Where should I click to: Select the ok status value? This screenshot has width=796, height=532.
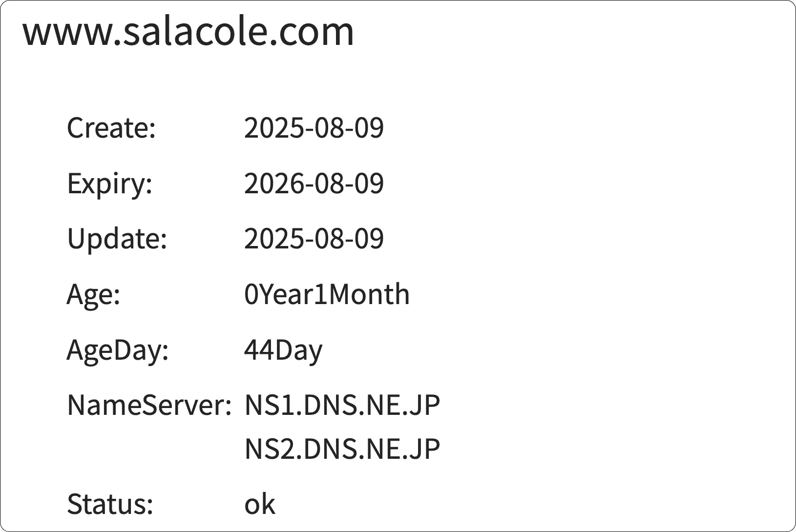[259, 504]
